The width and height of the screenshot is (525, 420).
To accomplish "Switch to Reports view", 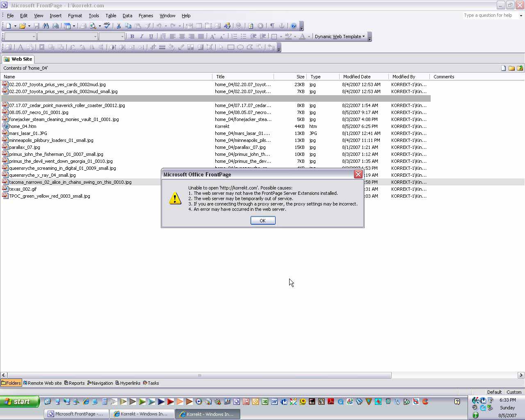I will pos(74,383).
